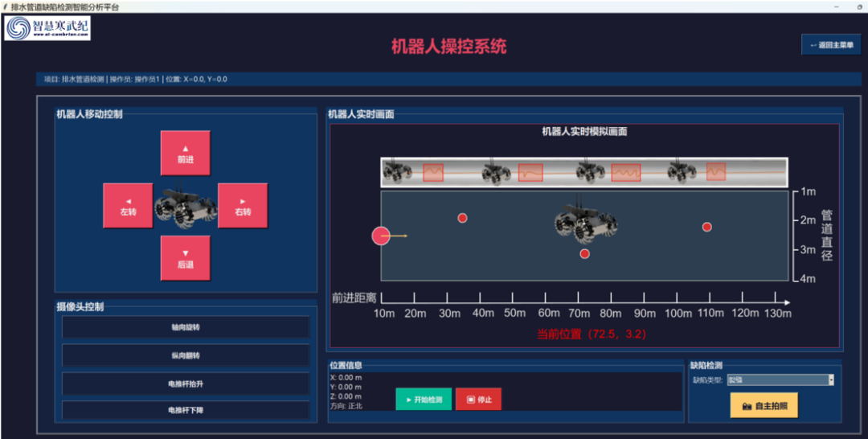Image resolution: width=868 pixels, height=439 pixels.
Task: Click third red defect box in pipe strip
Action: [x=626, y=173]
